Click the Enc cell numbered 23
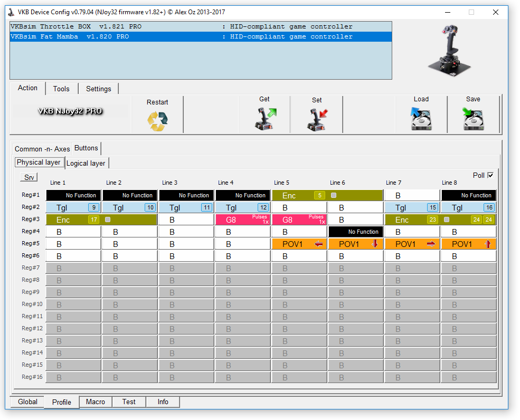Screen dimensions: 520x420 (441, 220)
